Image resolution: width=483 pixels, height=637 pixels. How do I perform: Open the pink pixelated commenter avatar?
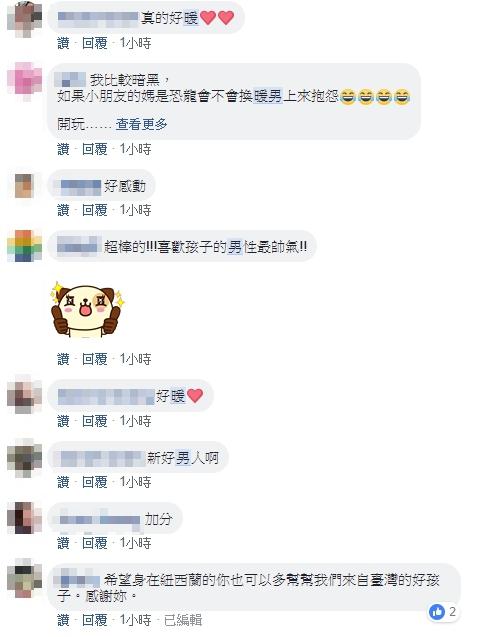coord(24,81)
